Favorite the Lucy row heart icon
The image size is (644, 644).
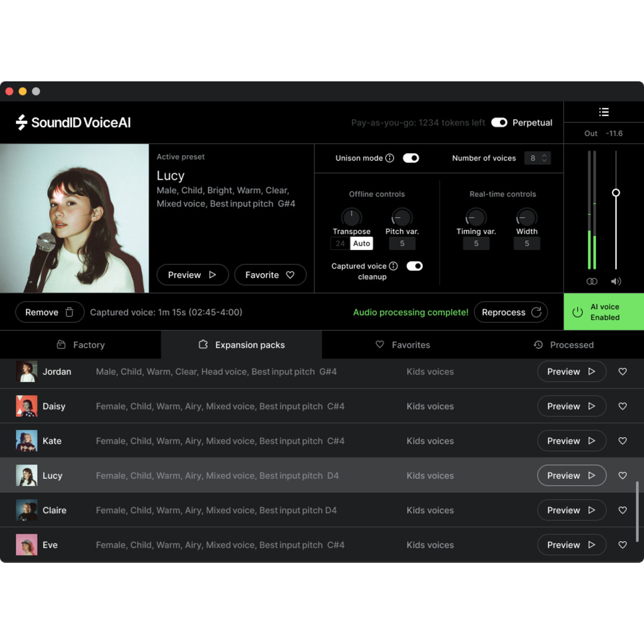pos(623,475)
